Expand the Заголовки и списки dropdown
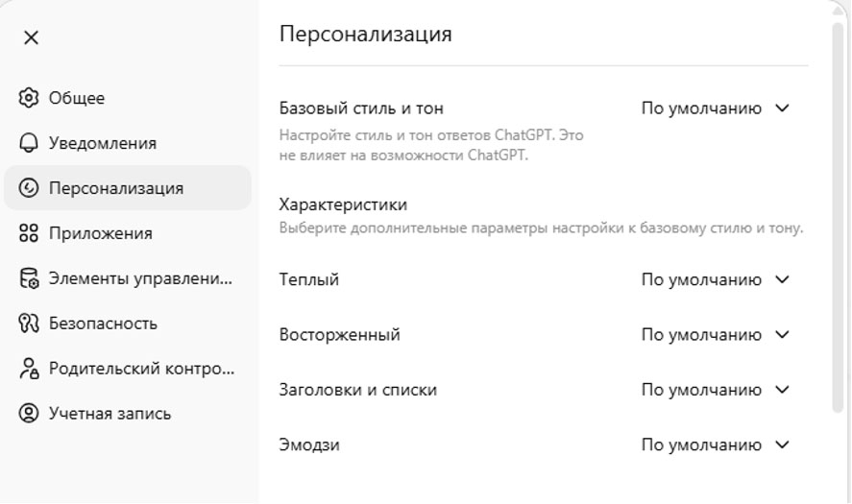This screenshot has width=852, height=504. tap(715, 390)
